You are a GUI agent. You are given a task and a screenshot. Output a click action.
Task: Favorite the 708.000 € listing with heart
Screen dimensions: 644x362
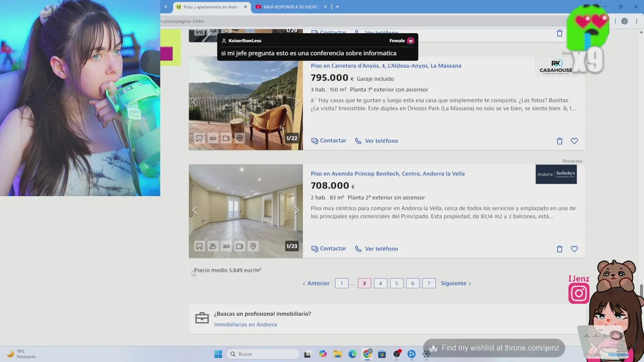point(574,249)
